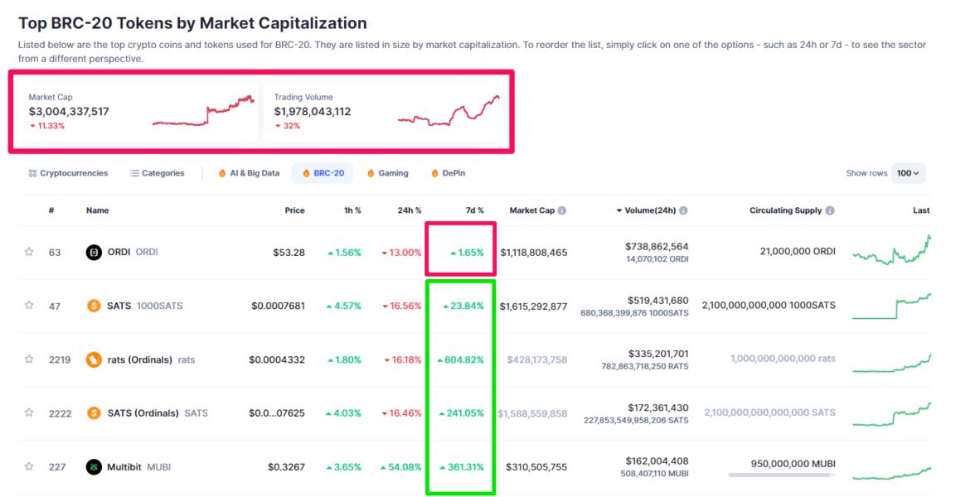Switch to the Cryptocurrencies tab
980x497 pixels.
click(68, 173)
